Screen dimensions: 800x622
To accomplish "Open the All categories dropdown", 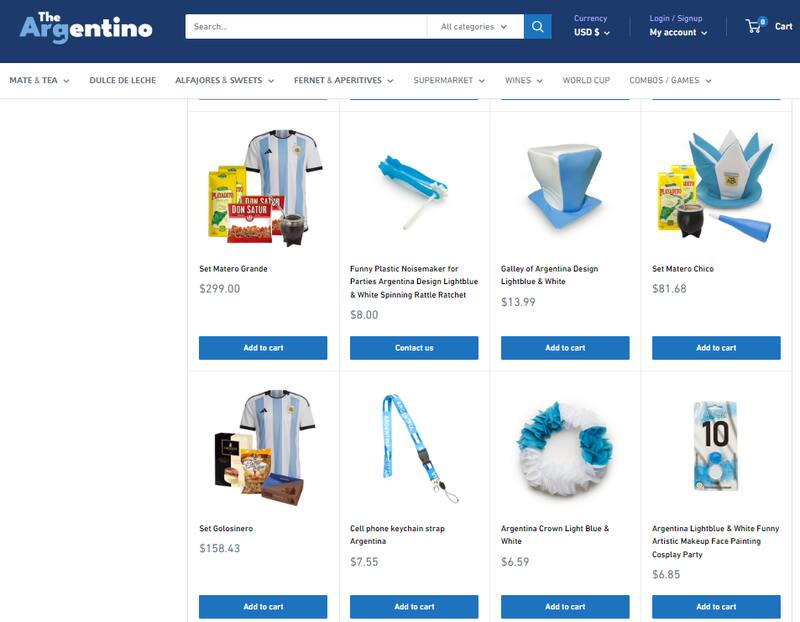I will [x=474, y=27].
